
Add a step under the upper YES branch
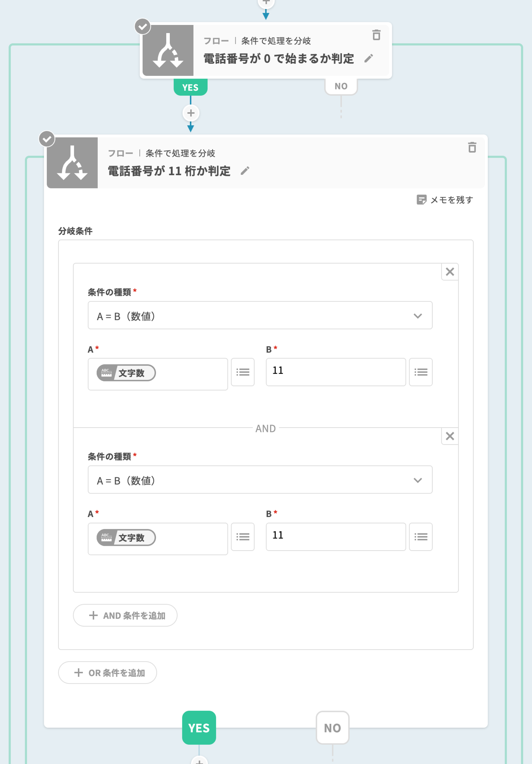coord(191,113)
